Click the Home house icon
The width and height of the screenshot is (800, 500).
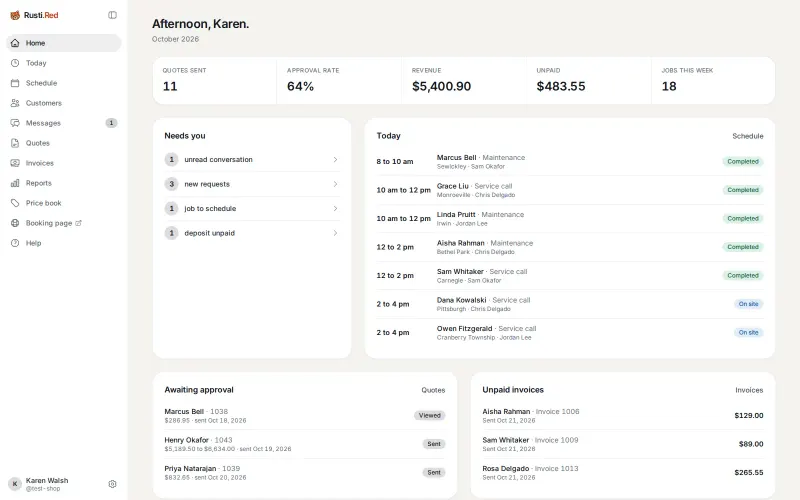pyautogui.click(x=15, y=43)
